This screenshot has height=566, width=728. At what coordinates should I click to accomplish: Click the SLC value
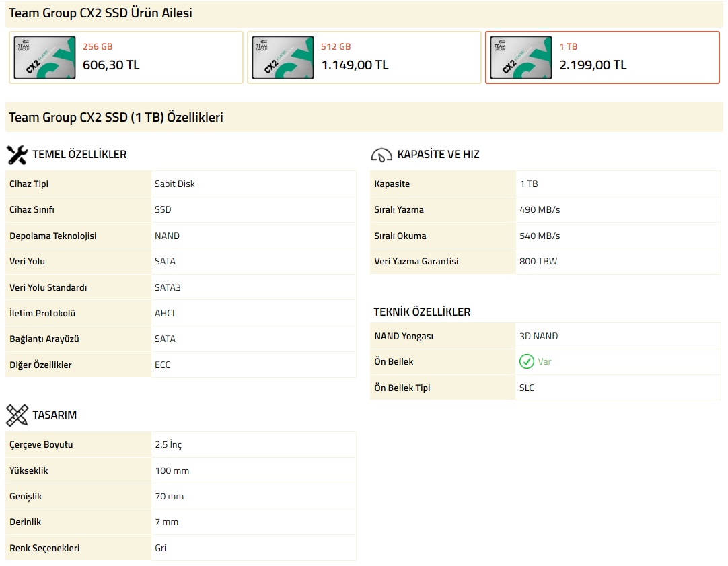tap(527, 388)
